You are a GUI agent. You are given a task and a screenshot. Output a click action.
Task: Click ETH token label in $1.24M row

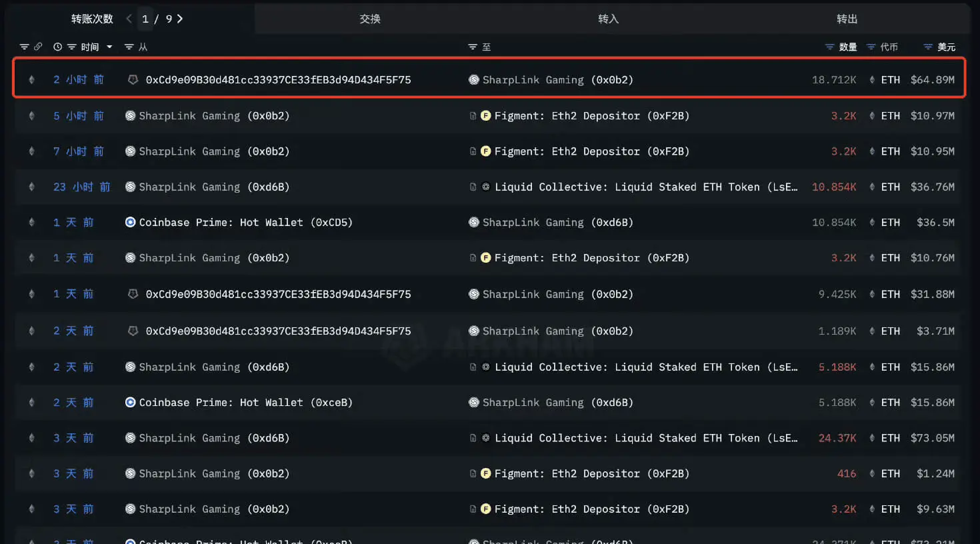pyautogui.click(x=891, y=473)
